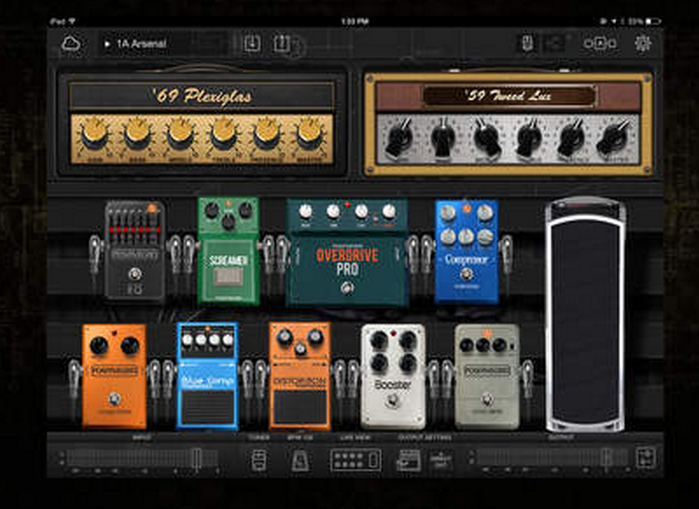This screenshot has height=509, width=699.
Task: Open the settings gear icon
Action: pos(642,43)
